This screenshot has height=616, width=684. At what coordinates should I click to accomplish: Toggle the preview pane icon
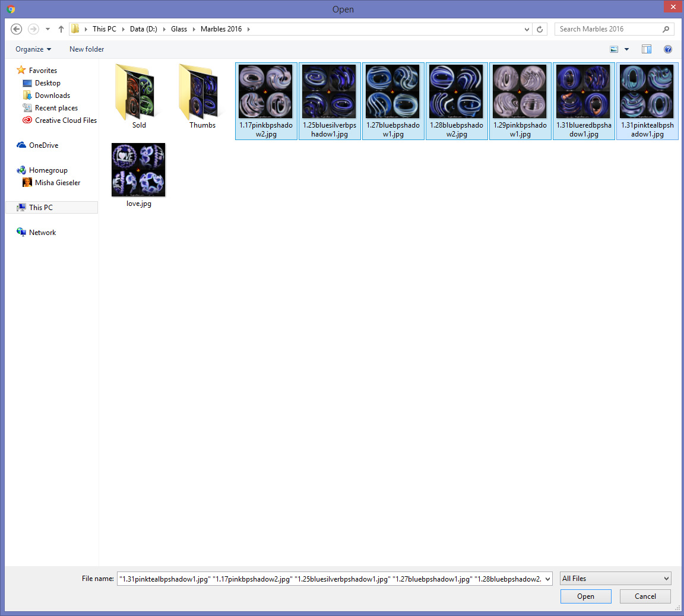(x=647, y=49)
